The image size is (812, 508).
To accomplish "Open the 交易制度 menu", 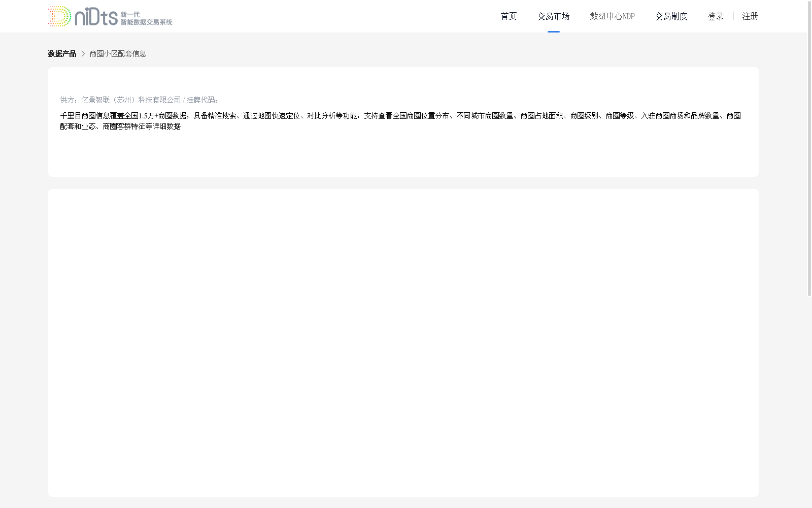I will coord(671,16).
